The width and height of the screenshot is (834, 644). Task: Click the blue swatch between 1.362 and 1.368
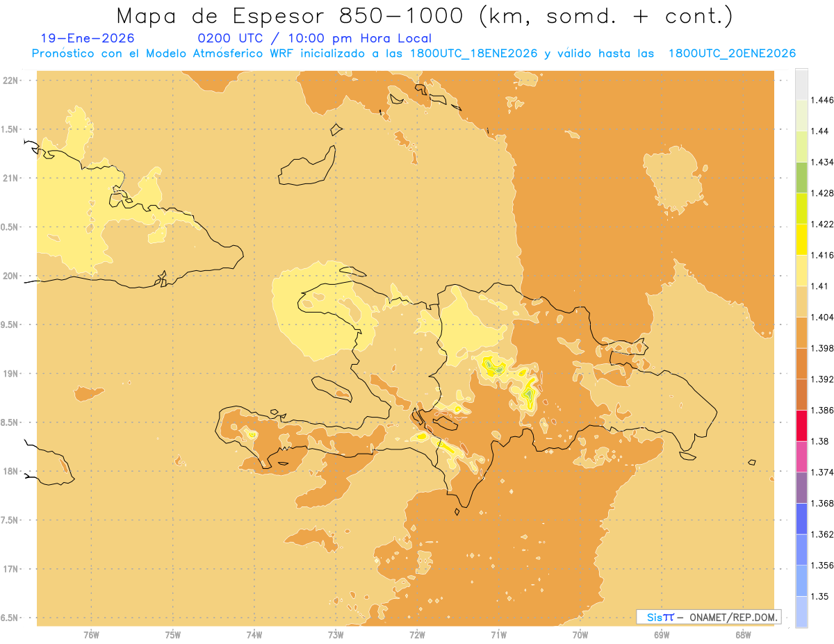(802, 519)
